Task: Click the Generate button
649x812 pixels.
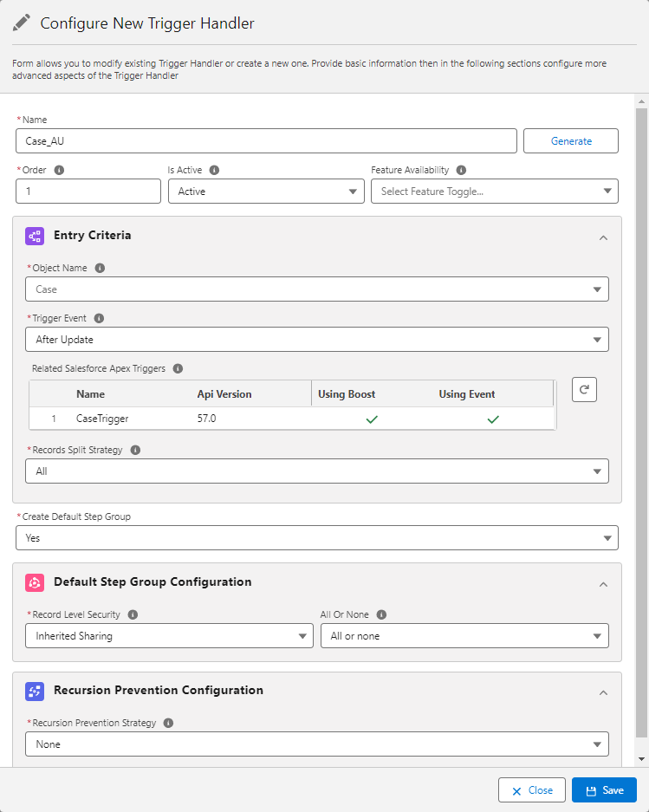Action: [x=570, y=140]
